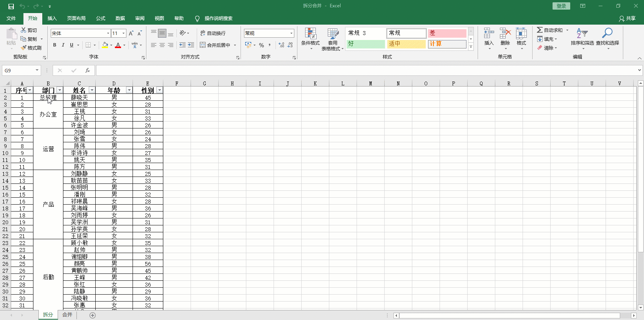Click the 填充 Fill button
This screenshot has height=320, width=644.
click(x=547, y=39)
